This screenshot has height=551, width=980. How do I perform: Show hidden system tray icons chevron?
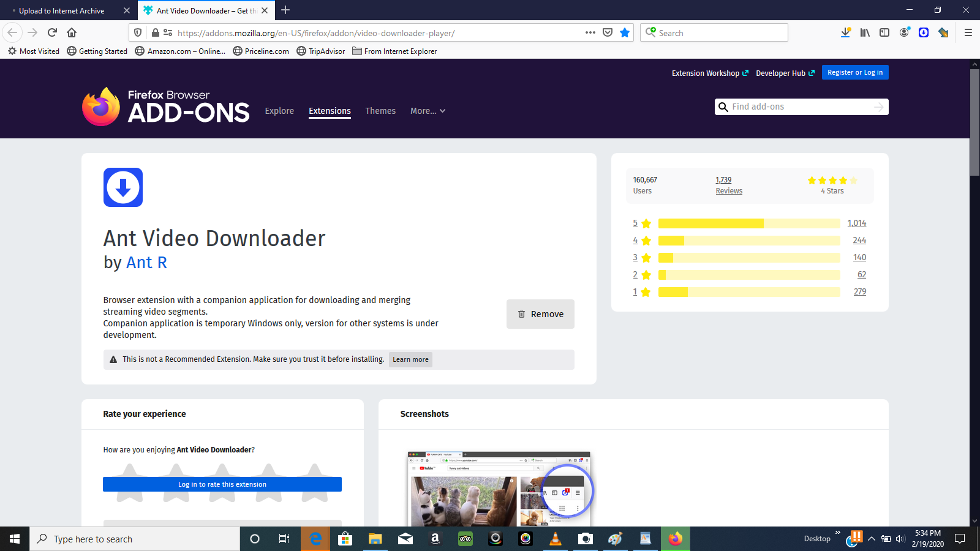[871, 539]
